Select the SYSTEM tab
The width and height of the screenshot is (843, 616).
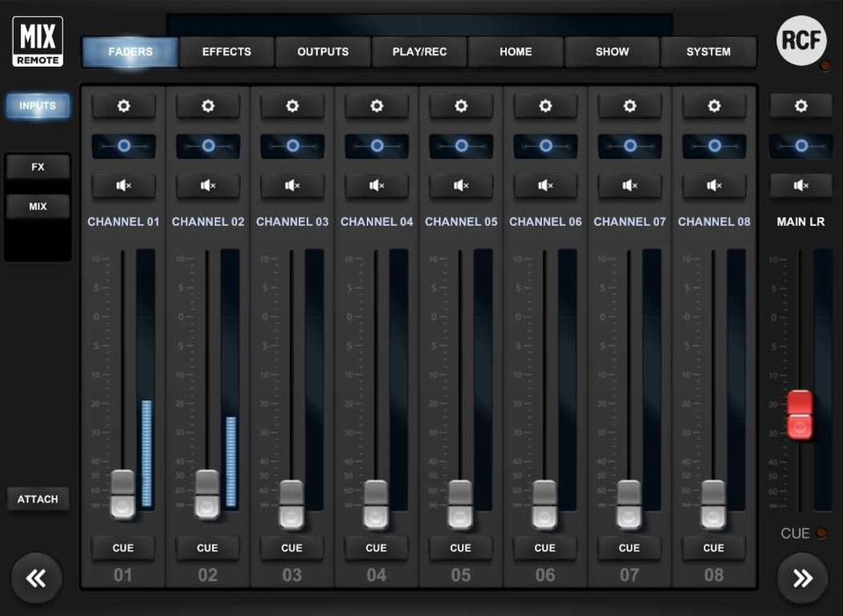[x=708, y=52]
